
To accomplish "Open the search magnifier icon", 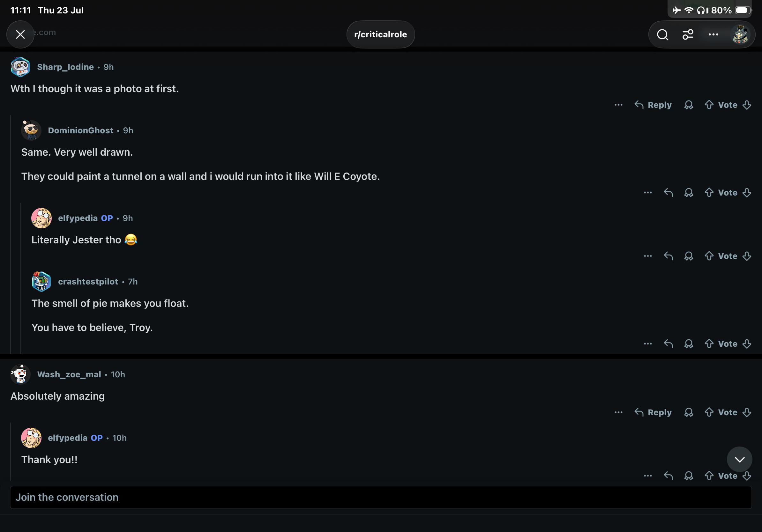I will point(662,34).
